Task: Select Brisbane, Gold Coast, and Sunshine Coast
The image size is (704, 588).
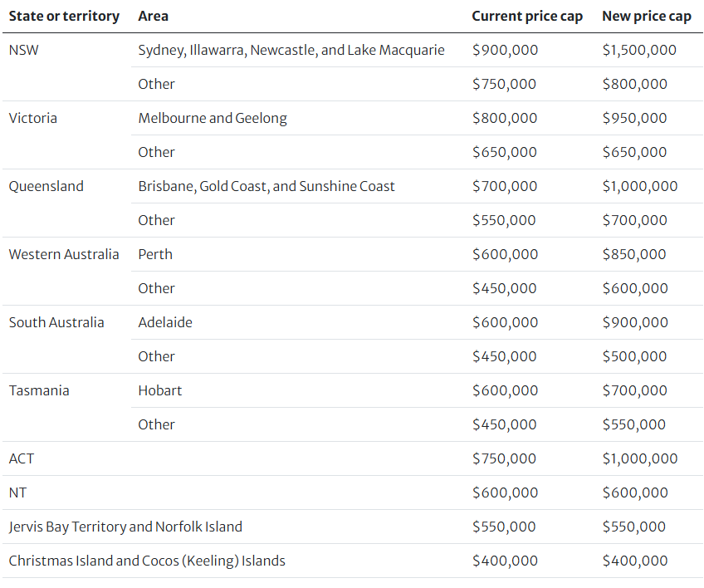Action: (266, 186)
